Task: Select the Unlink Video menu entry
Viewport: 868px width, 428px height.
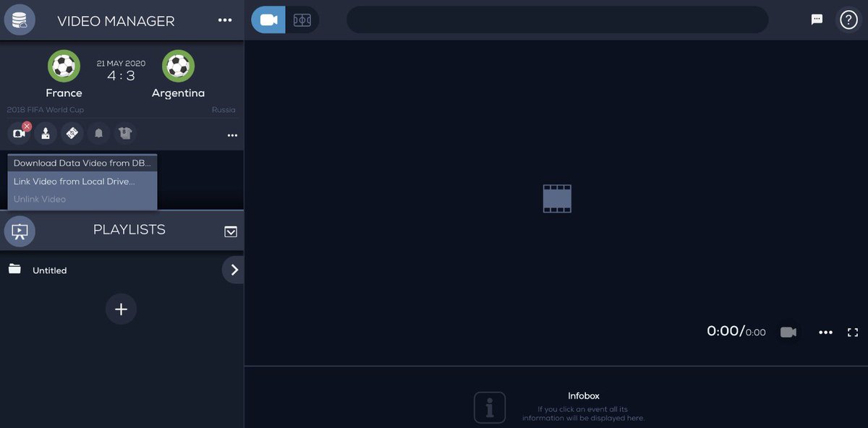Action: [x=82, y=200]
